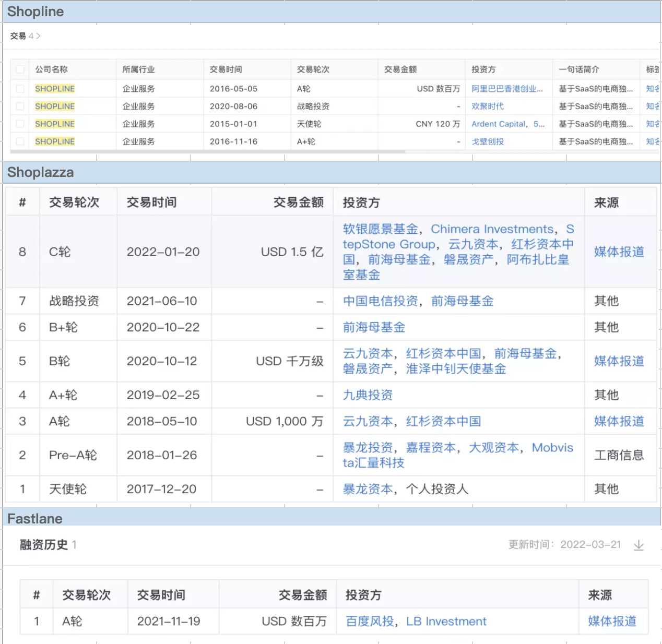Open the 戈壁创投 investor link
662x644 pixels.
488,141
